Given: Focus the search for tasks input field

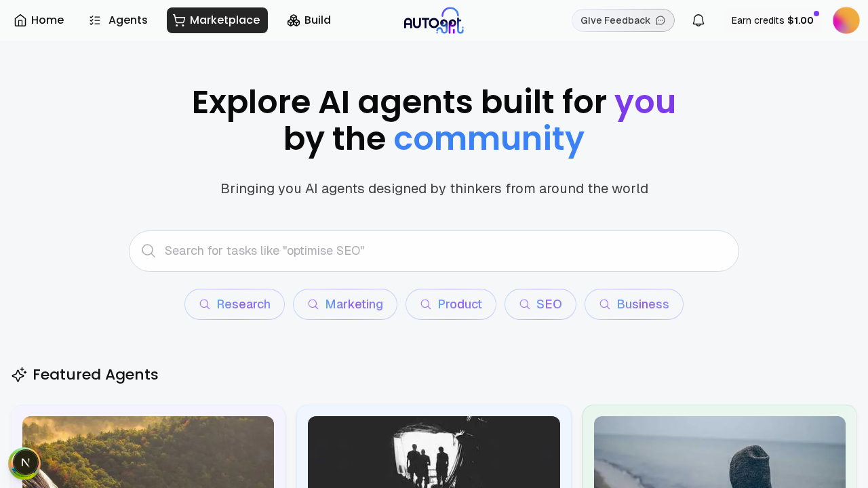Looking at the screenshot, I should (x=441, y=251).
